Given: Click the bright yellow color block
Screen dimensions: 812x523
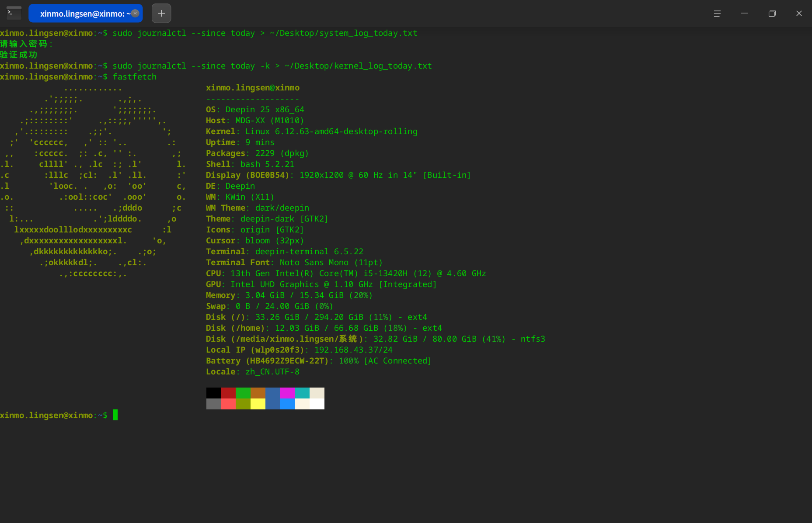Looking at the screenshot, I should (258, 404).
